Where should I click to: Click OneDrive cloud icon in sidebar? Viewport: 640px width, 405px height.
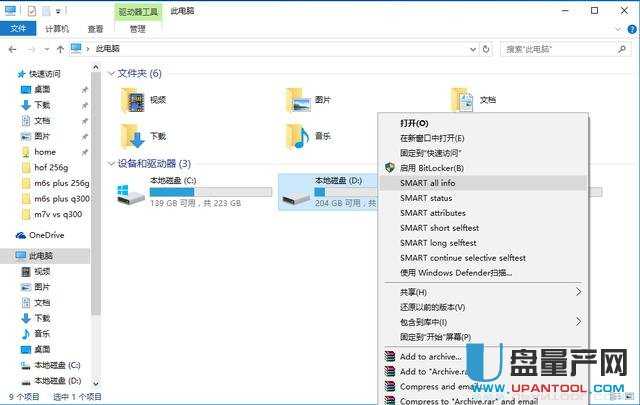(21, 235)
